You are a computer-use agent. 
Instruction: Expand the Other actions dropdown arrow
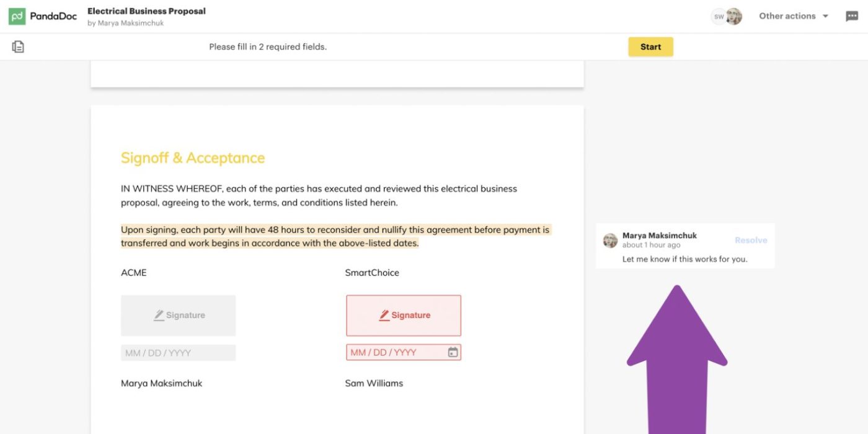[825, 16]
